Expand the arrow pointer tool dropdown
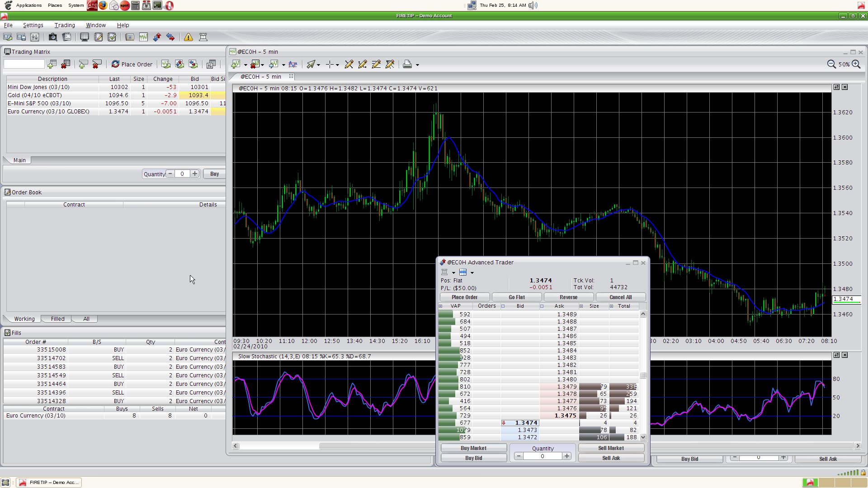The height and width of the screenshot is (488, 868). [318, 65]
